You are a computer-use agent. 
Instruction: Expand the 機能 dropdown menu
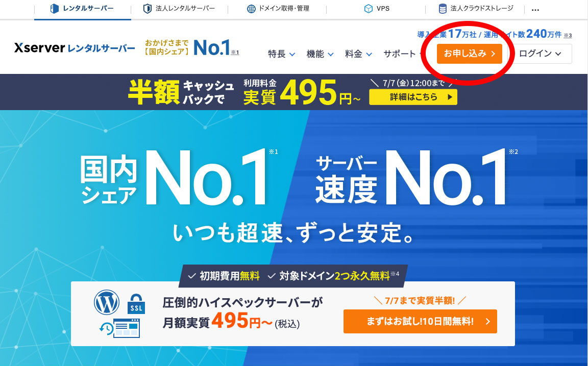pos(320,54)
